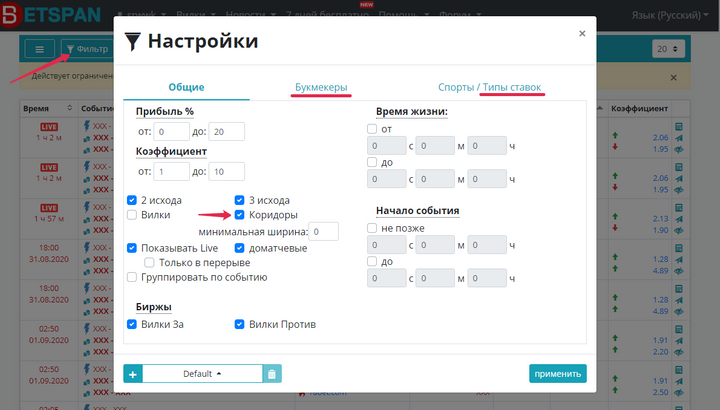
Task: Click the odds value 2.20 link
Action: [x=660, y=352]
